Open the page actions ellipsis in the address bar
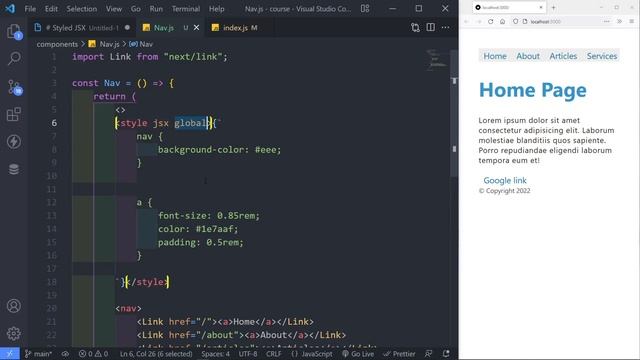This screenshot has height=360, width=640. tap(607, 22)
